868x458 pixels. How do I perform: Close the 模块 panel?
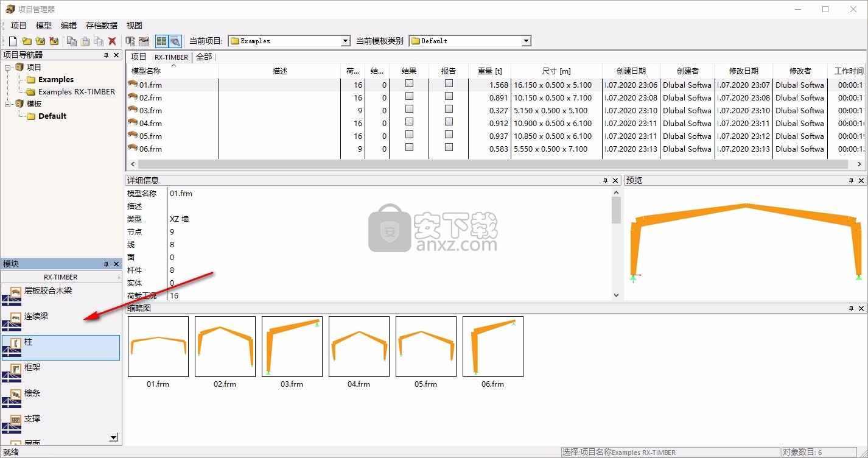click(116, 264)
